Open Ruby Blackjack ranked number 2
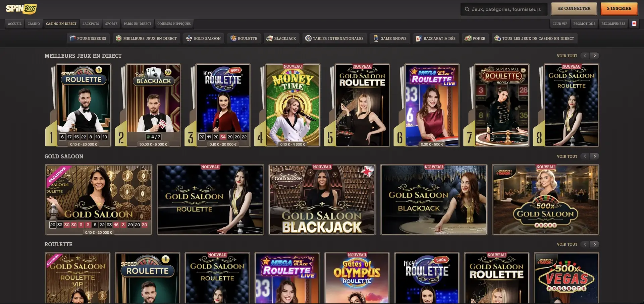 click(x=153, y=105)
